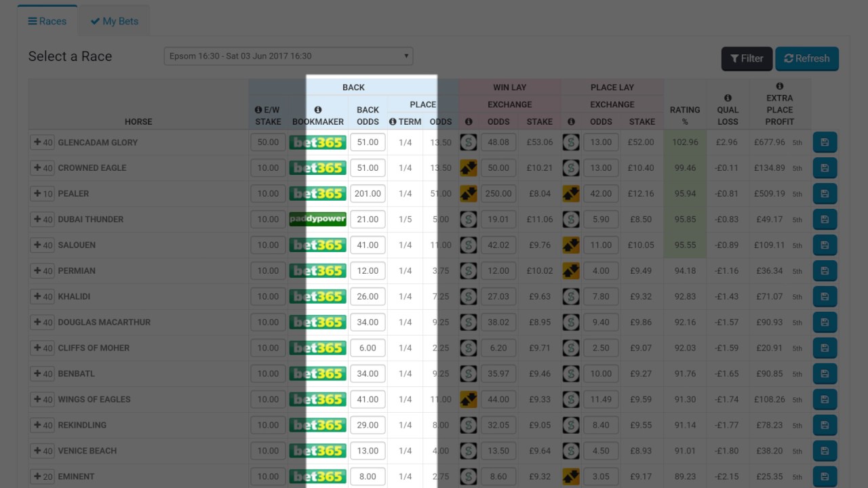Expand the Glencadam Glory row
The image size is (868, 488).
43,142
